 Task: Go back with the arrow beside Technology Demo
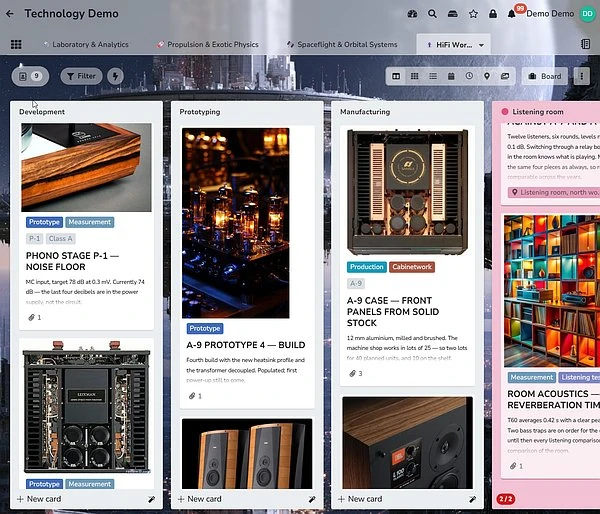10,14
